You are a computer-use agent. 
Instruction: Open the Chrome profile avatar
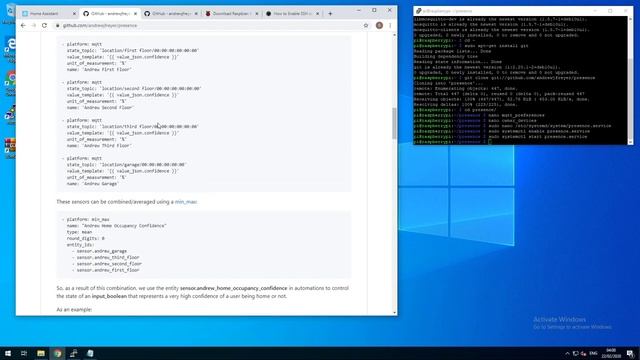[x=379, y=25]
